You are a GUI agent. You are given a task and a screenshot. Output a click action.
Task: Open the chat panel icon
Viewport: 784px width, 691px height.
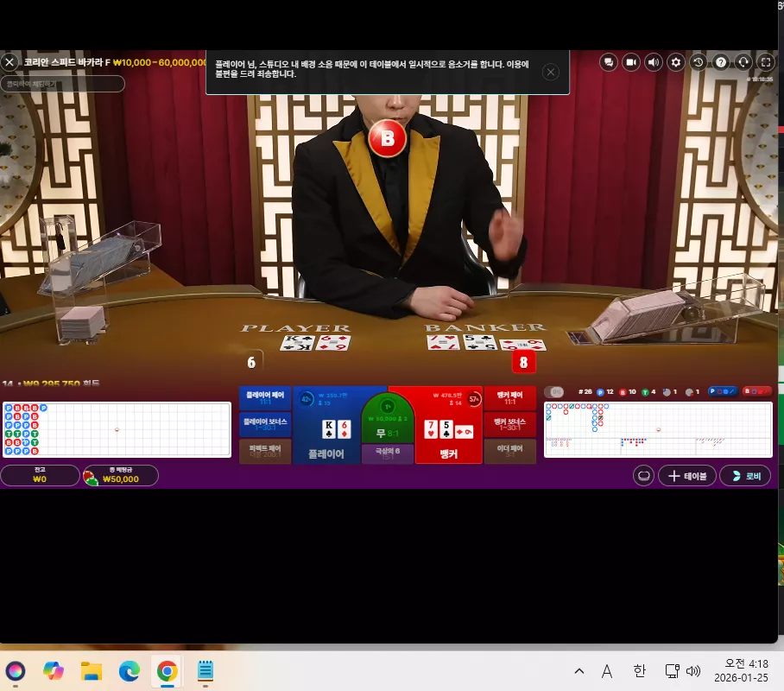pyautogui.click(x=609, y=62)
